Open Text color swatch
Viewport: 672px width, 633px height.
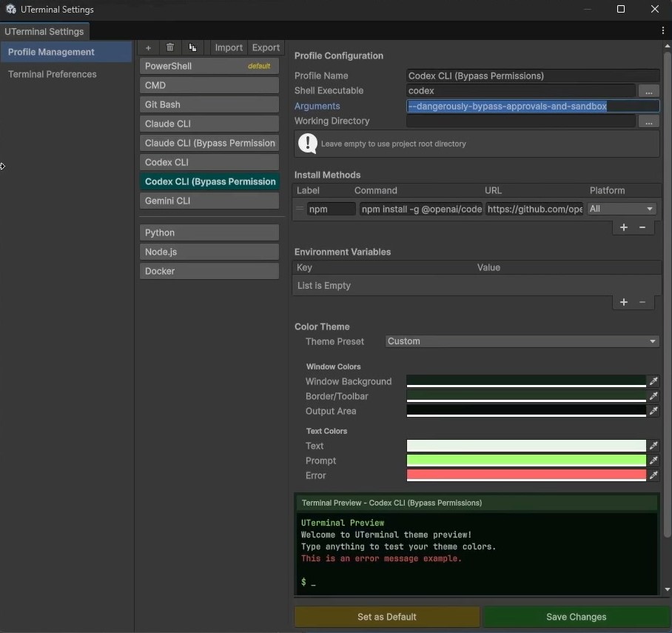point(526,446)
